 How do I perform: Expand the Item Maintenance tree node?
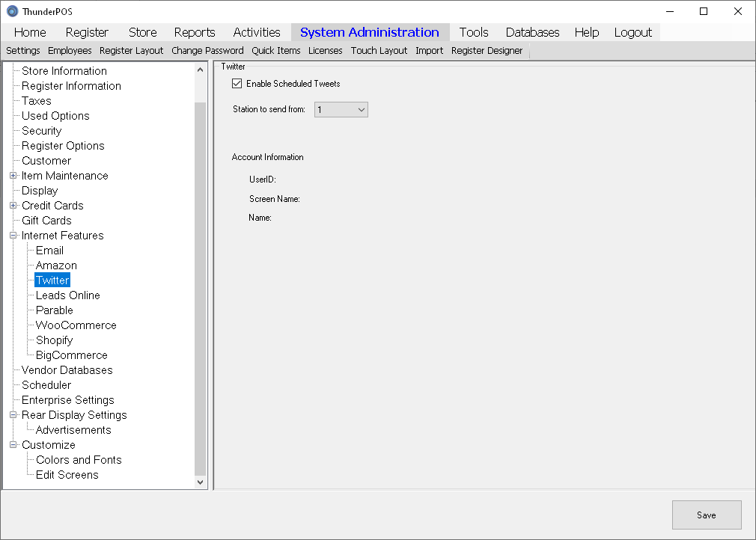pos(13,176)
